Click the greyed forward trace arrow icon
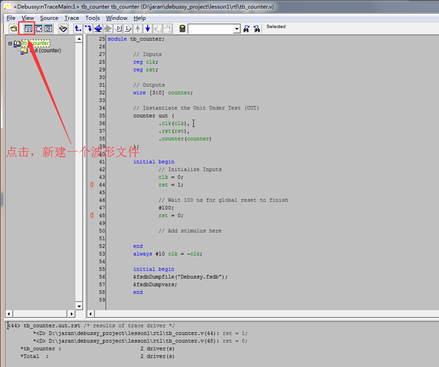The height and width of the screenshot is (367, 439). [x=108, y=29]
